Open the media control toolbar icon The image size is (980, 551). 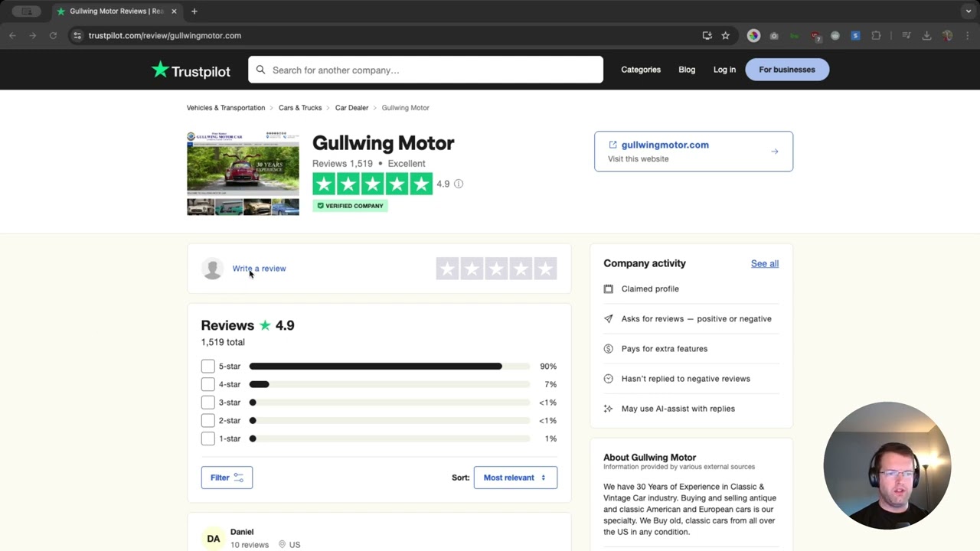(x=906, y=35)
